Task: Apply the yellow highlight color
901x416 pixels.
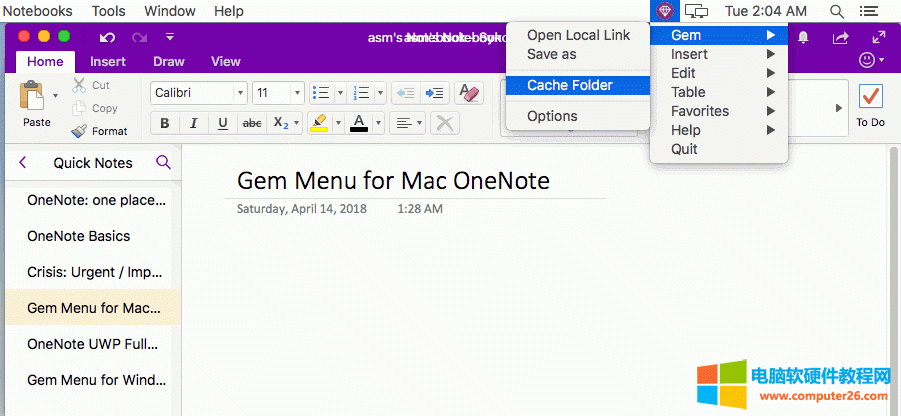Action: [319, 123]
